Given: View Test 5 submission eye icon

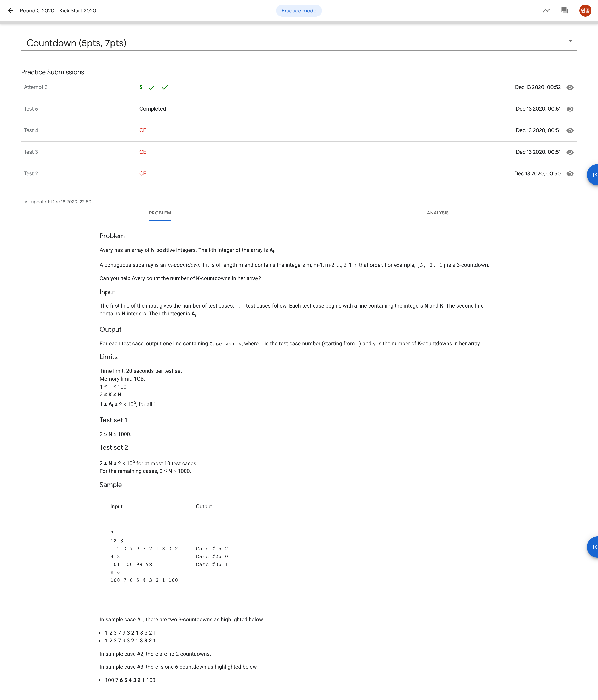Looking at the screenshot, I should pyautogui.click(x=570, y=109).
